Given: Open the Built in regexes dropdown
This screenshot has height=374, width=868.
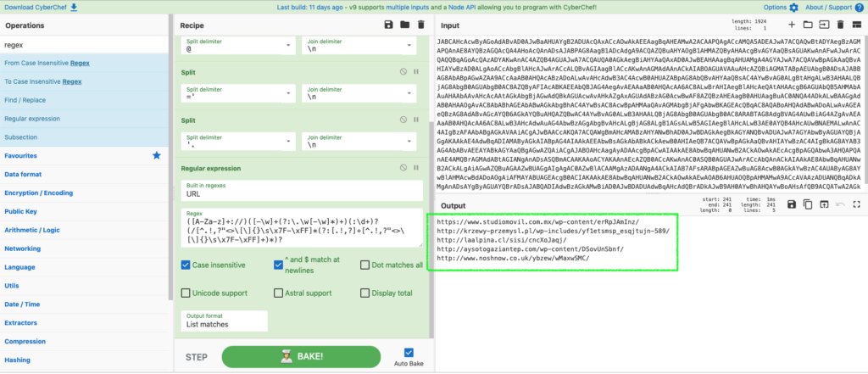Looking at the screenshot, I should 302,193.
